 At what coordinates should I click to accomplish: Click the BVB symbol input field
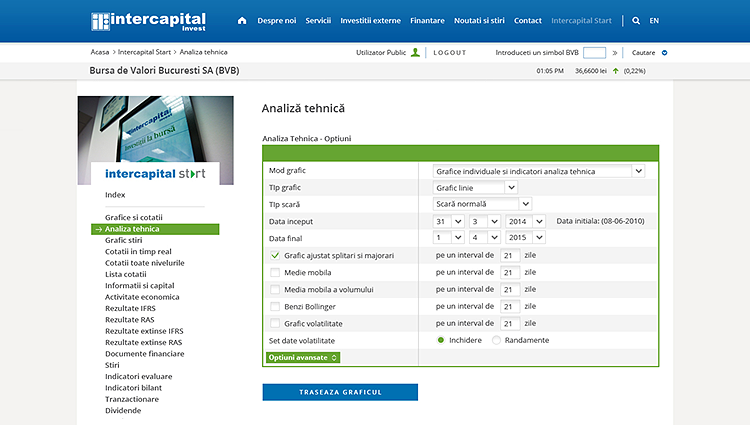coord(594,52)
